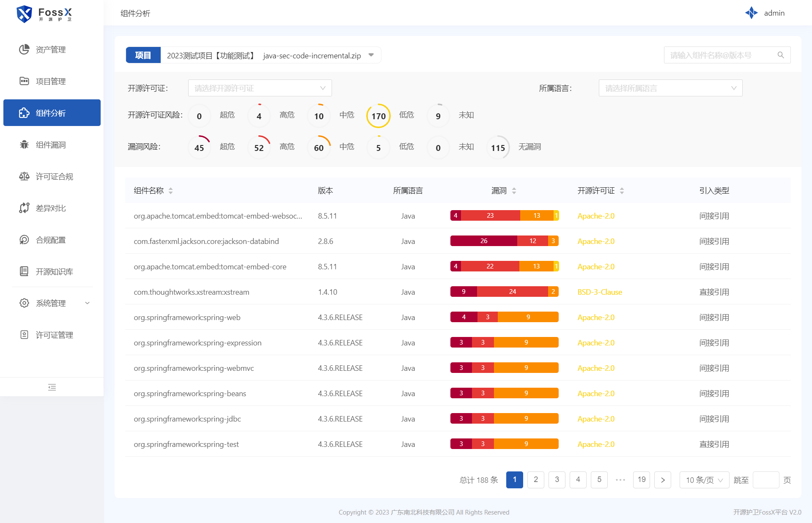The width and height of the screenshot is (812, 523).
Task: Open 许可证合规 menu item
Action: point(52,176)
